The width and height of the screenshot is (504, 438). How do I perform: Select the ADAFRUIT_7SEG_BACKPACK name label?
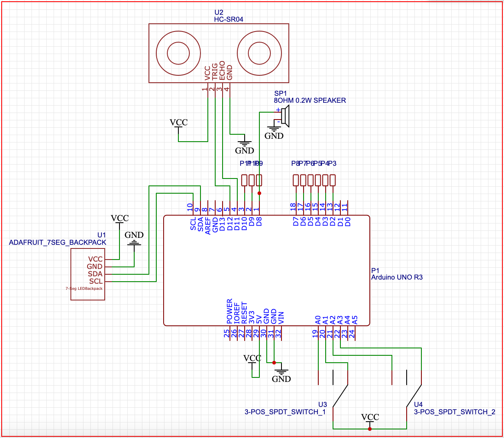click(58, 242)
